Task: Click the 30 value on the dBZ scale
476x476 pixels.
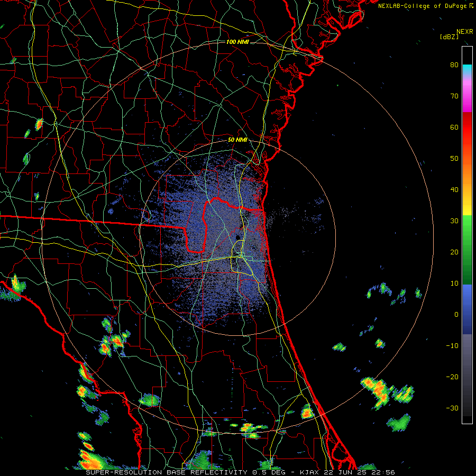Action: (454, 221)
